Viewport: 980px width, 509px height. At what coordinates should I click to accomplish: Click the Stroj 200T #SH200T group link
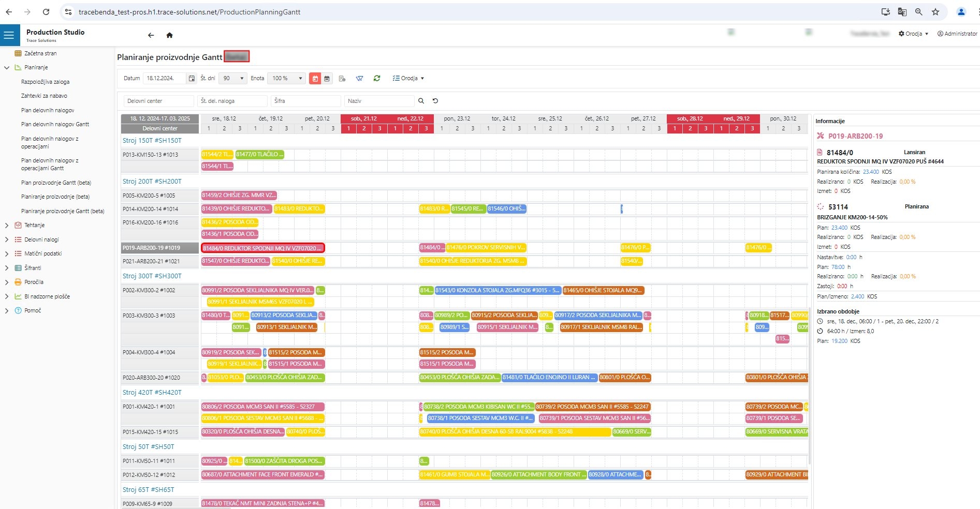152,182
